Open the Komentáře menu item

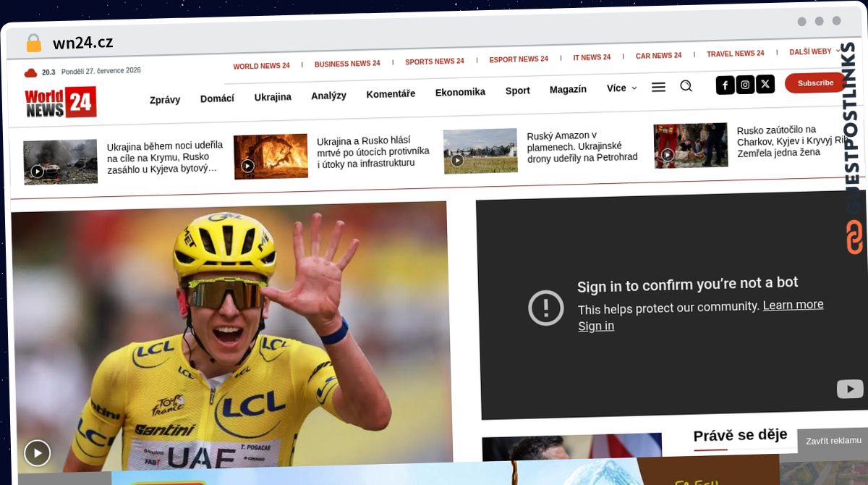391,94
